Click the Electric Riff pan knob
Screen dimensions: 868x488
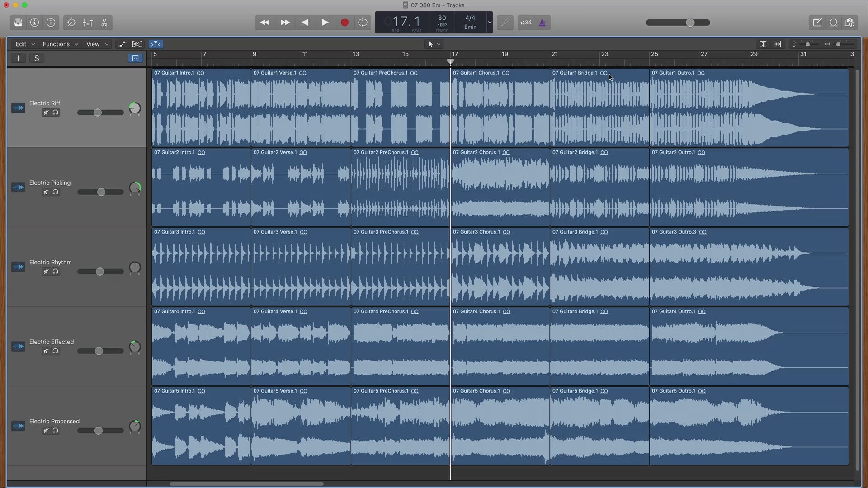pos(135,108)
